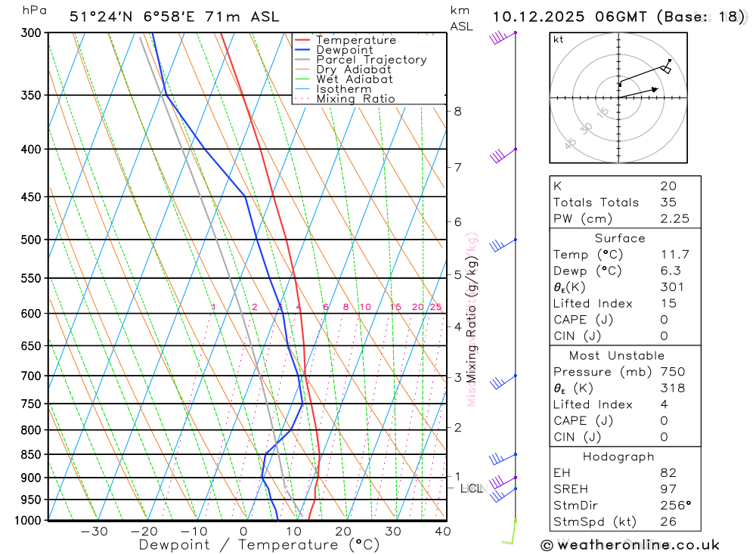Click the '40' temperature axis label

tap(442, 531)
